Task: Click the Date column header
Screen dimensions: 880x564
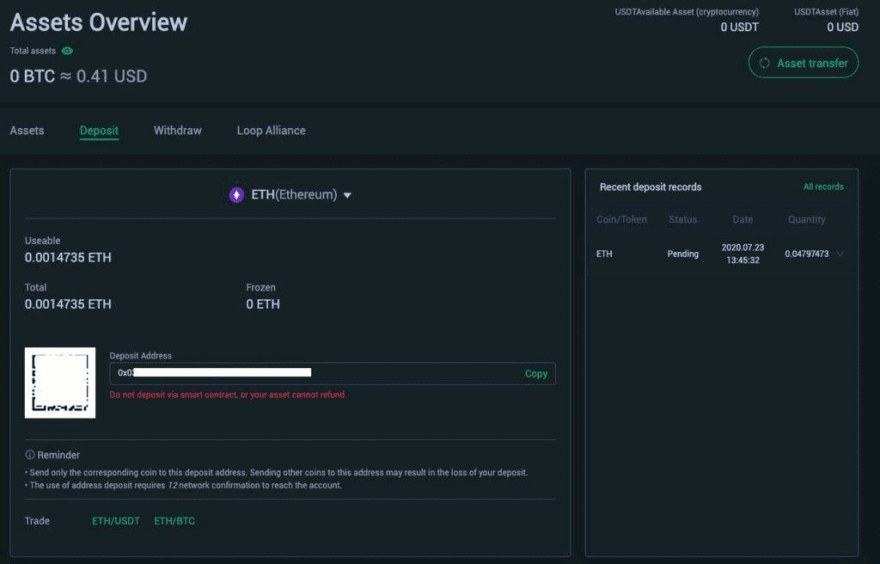Action: coord(742,219)
